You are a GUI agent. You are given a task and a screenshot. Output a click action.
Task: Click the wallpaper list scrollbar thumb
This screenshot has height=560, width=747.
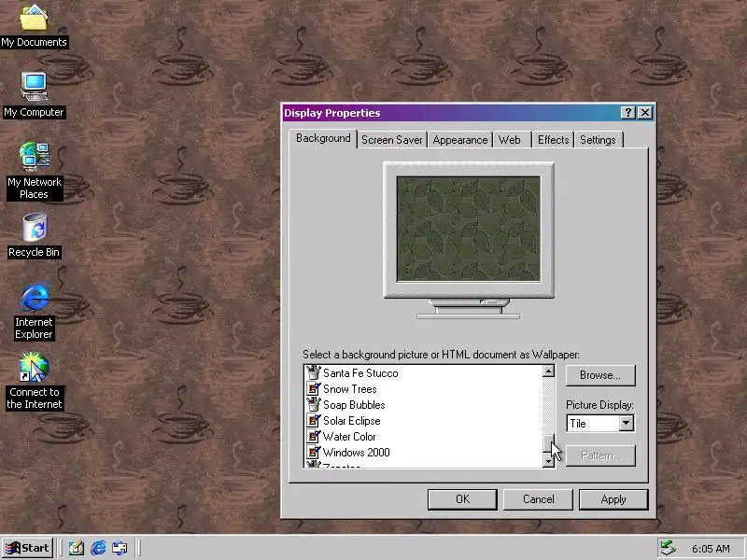tap(548, 442)
